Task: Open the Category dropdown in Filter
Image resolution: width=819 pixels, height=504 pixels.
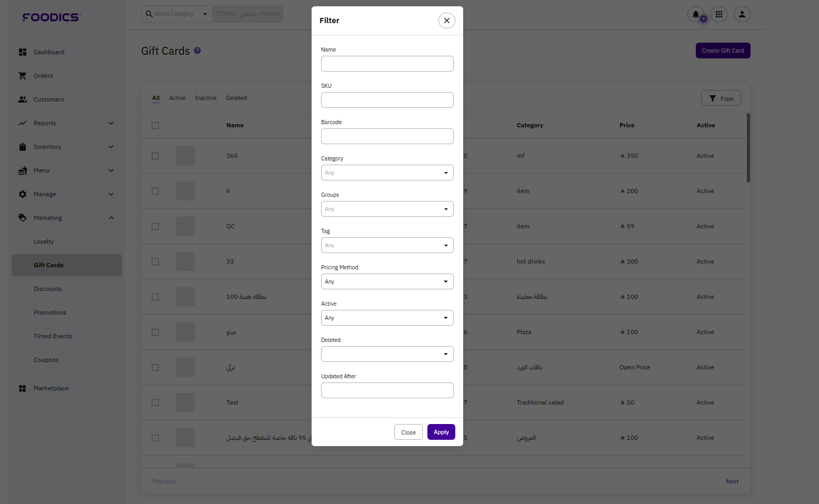Action: pos(387,173)
